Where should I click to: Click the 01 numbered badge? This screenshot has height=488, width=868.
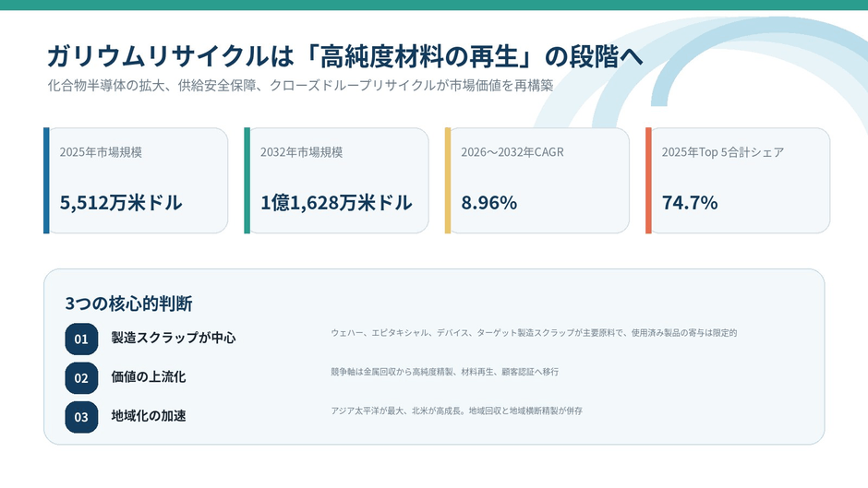81,339
